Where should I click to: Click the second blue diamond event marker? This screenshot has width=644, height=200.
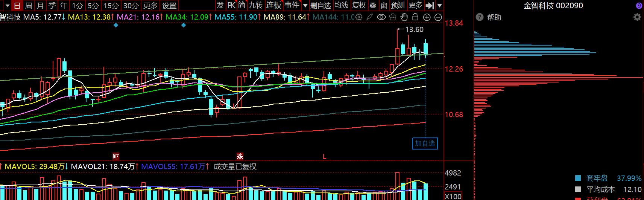click(184, 25)
